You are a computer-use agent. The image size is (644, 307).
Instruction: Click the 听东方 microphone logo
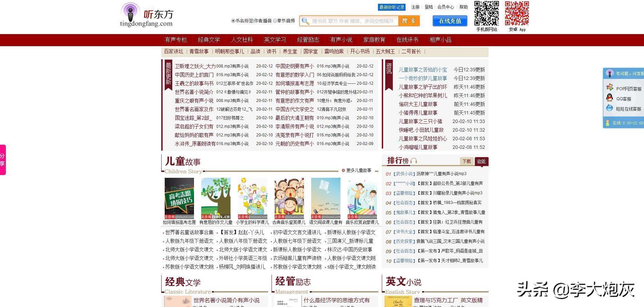[130, 12]
